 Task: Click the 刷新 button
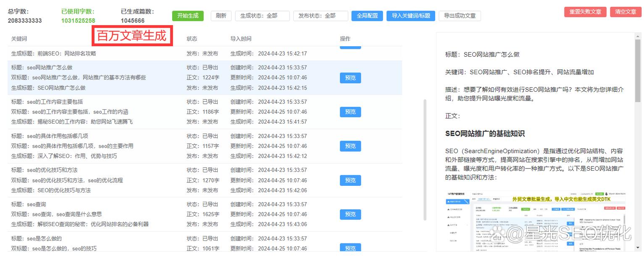tap(221, 16)
